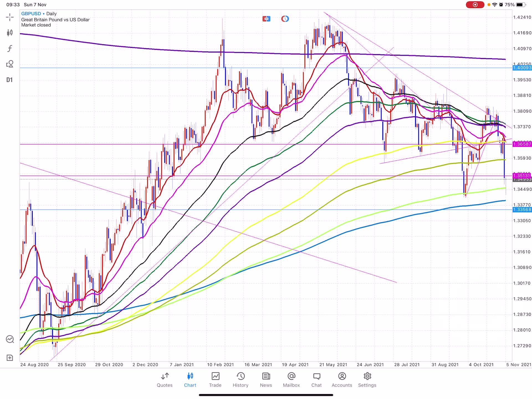Click the 1.42410 price axis value
Viewport: 532px width, 399px height.
522,17
